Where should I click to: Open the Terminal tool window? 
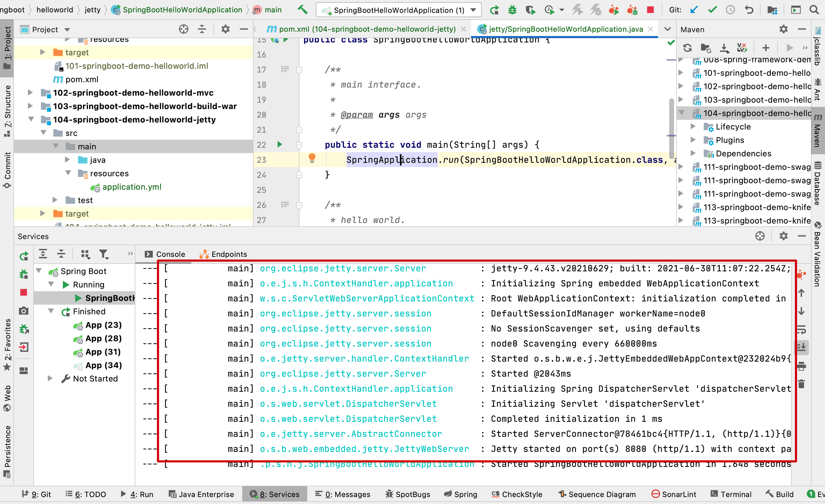tap(731, 494)
